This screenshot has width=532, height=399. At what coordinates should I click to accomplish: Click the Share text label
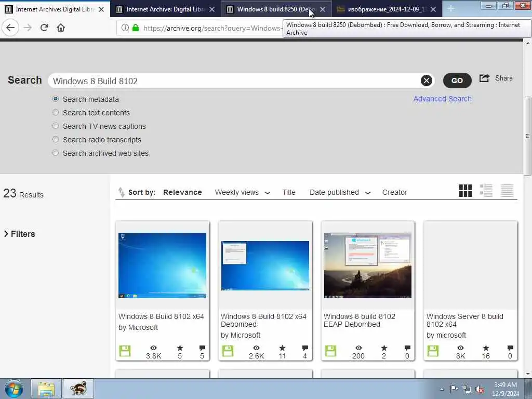coord(504,78)
